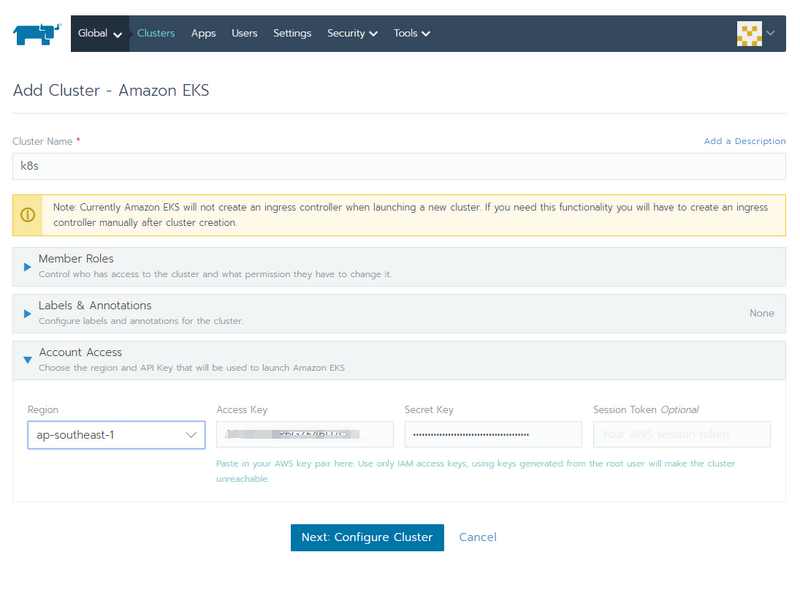The image size is (800, 601).
Task: Open the Tools dropdown menu
Action: [x=411, y=33]
